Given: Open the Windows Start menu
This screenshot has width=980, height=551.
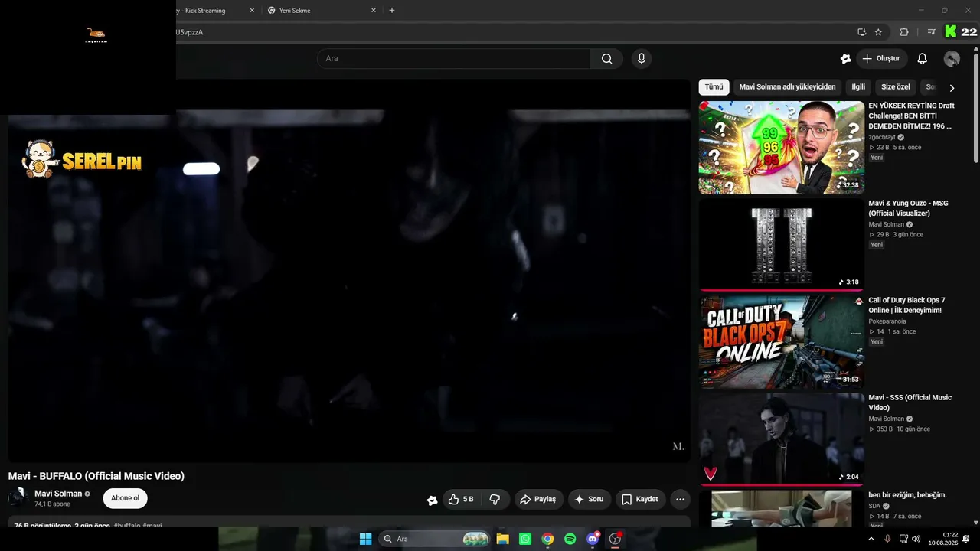Looking at the screenshot, I should (365, 539).
